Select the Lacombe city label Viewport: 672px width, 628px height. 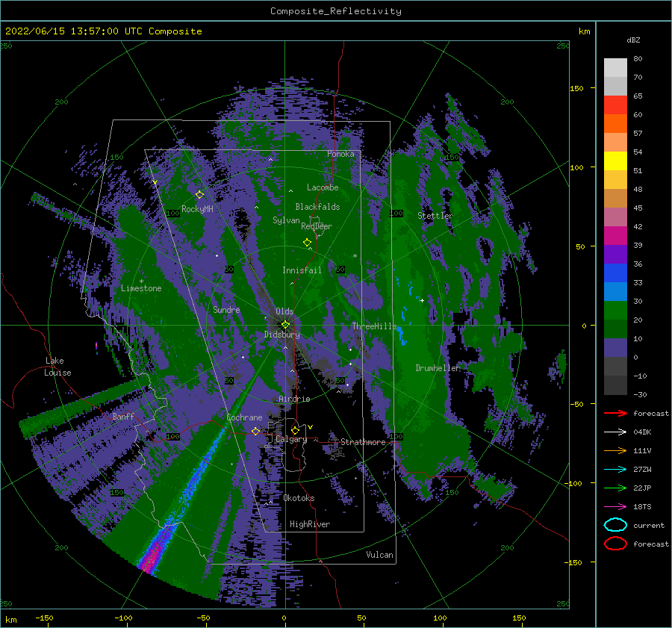[323, 187]
